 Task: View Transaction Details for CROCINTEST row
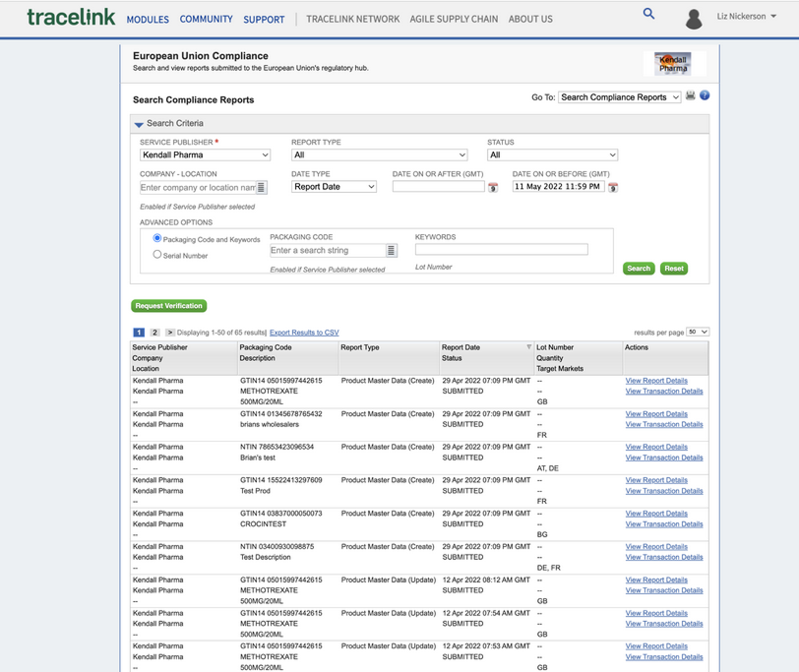[x=664, y=524]
